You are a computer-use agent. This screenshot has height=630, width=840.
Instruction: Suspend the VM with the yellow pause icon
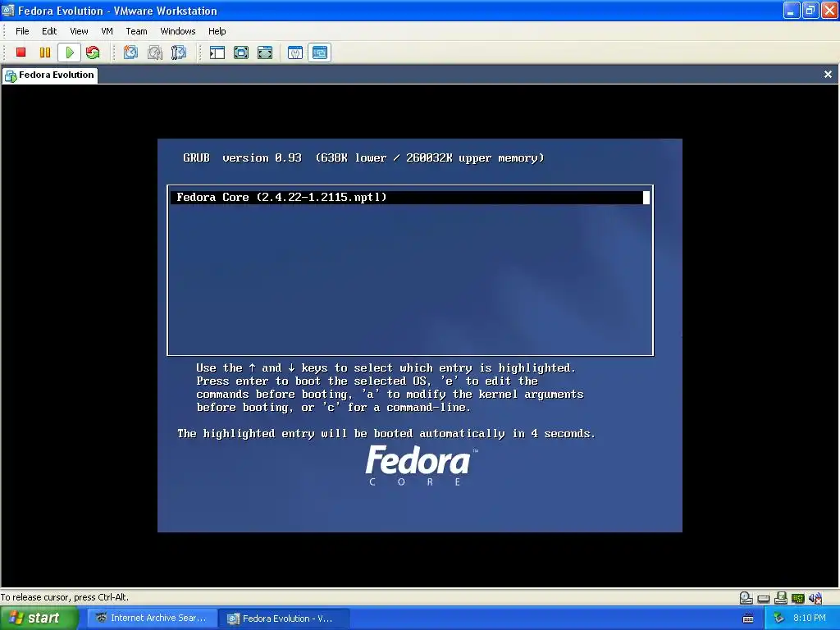coord(45,52)
